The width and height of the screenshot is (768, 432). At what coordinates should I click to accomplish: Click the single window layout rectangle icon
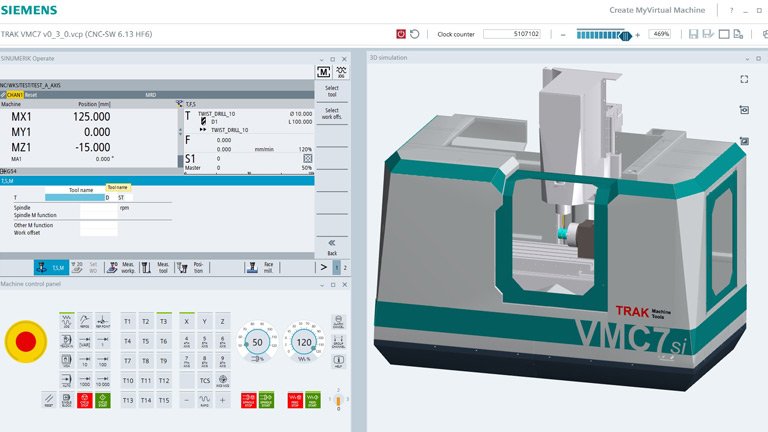[724, 34]
